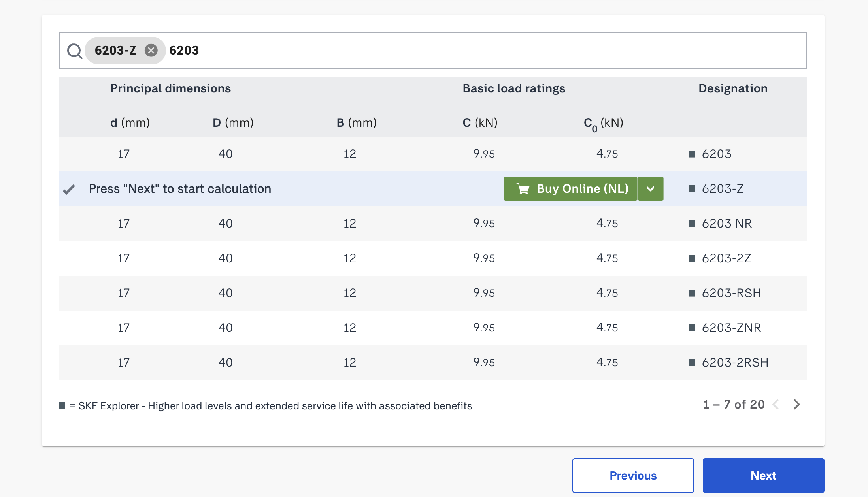
Task: Select the 6203 NR designation
Action: pyautogui.click(x=726, y=224)
